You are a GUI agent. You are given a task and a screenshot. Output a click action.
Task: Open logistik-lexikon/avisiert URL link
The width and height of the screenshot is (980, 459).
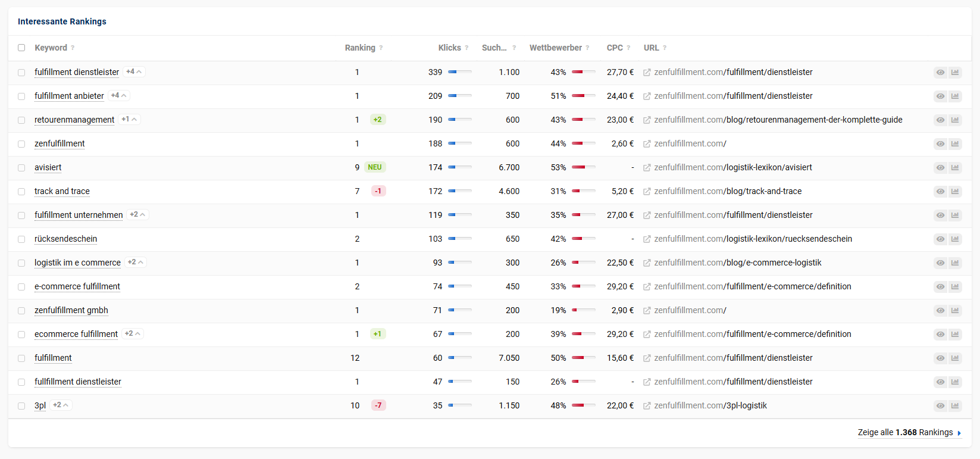coord(733,167)
